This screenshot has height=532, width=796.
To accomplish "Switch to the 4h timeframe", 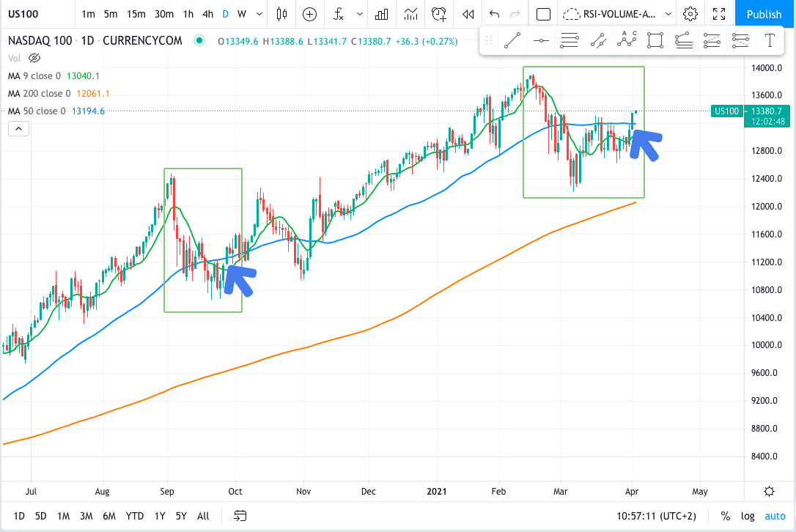I will 208,14.
